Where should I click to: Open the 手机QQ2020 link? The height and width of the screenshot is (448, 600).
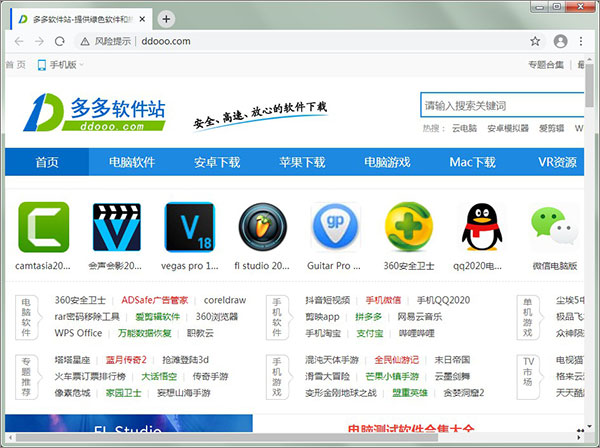(x=443, y=300)
